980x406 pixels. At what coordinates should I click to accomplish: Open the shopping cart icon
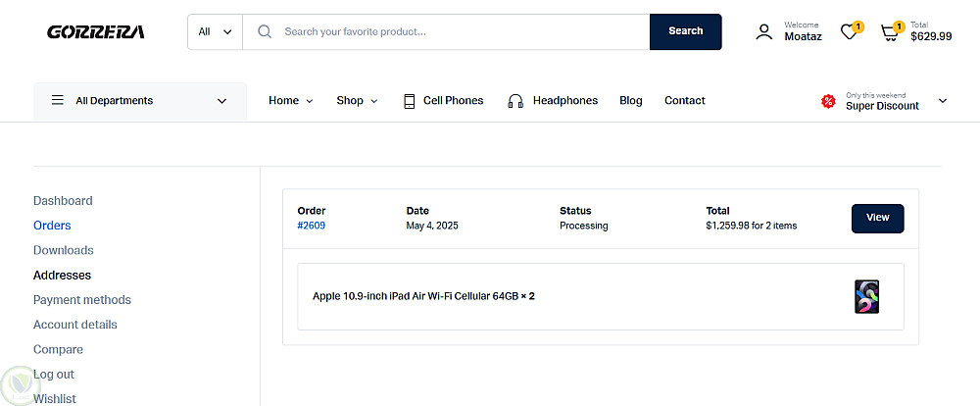point(889,32)
